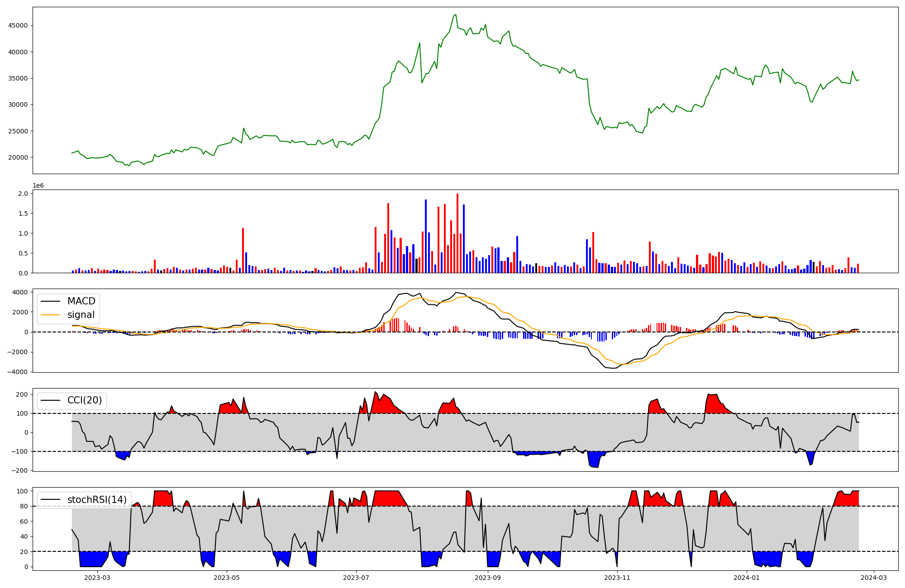Click the CCI(20) legend label
Viewport: 905px width, 588px height.
(84, 400)
